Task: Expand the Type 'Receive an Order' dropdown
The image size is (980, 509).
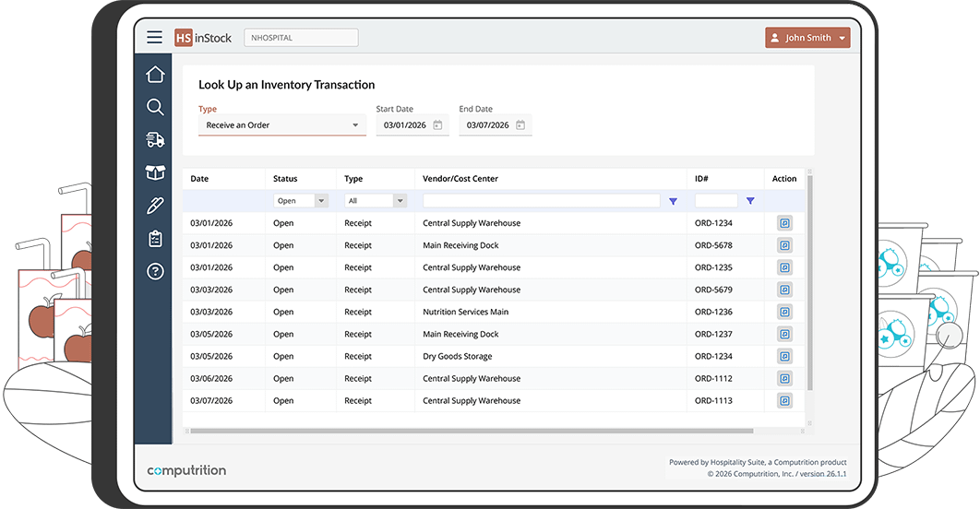Action: click(355, 125)
